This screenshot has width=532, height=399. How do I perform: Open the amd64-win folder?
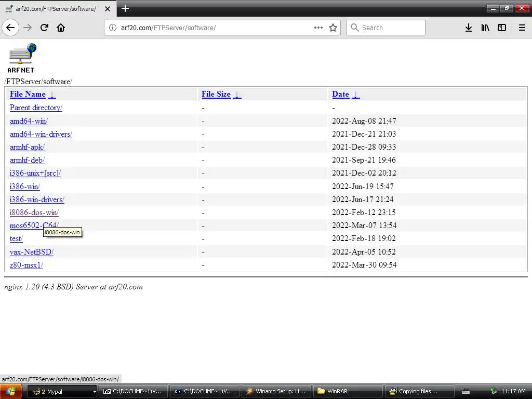29,121
